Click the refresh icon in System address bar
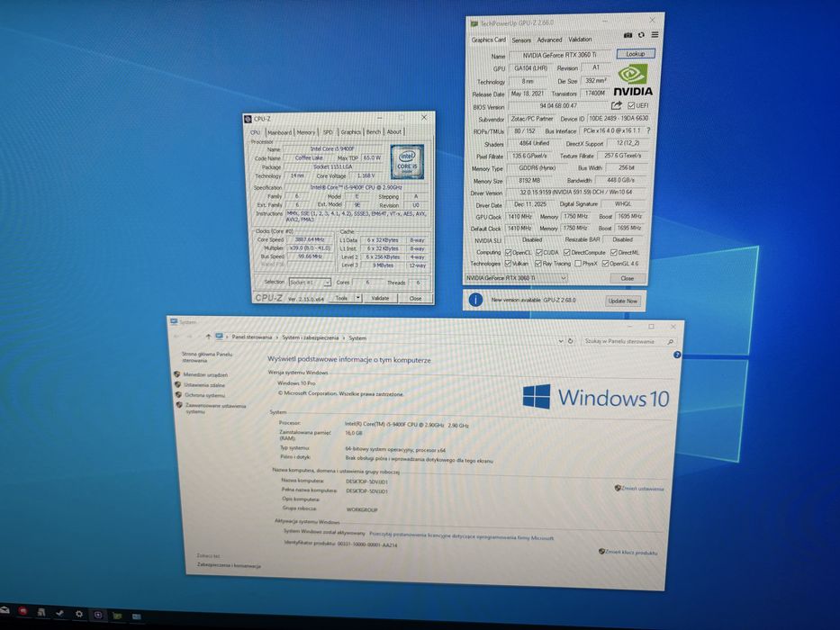This screenshot has height=630, width=840. coord(571,341)
